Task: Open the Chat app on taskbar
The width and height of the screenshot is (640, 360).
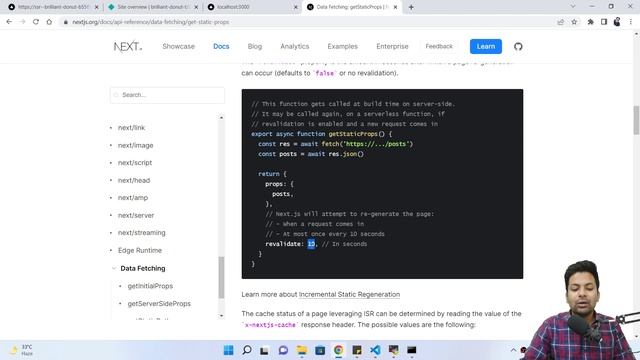Action: click(x=283, y=350)
